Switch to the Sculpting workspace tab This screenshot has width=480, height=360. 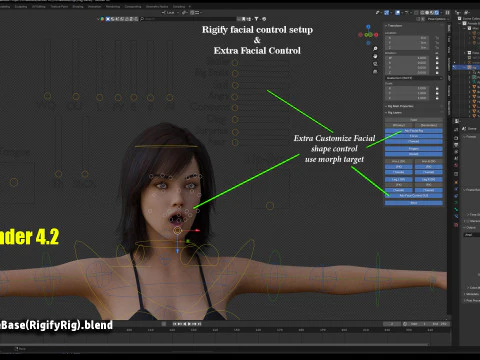coord(21,6)
